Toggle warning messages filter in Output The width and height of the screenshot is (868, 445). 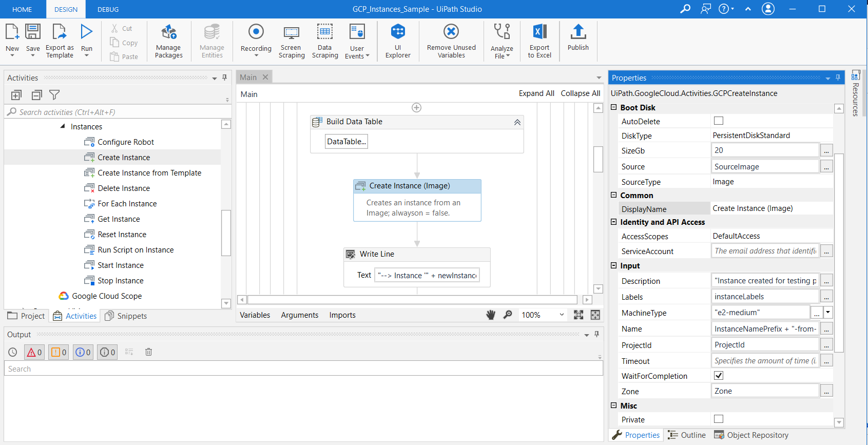59,352
